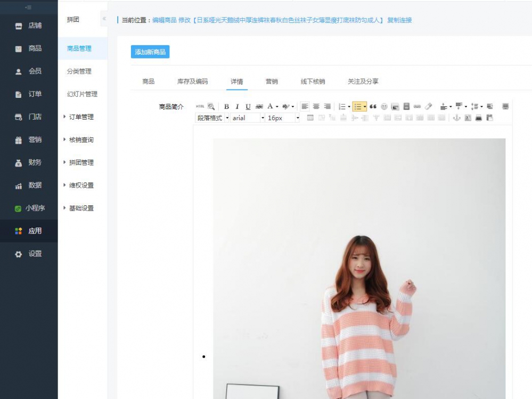Image resolution: width=532 pixels, height=399 pixels.
Task: Align text left
Action: pos(305,106)
